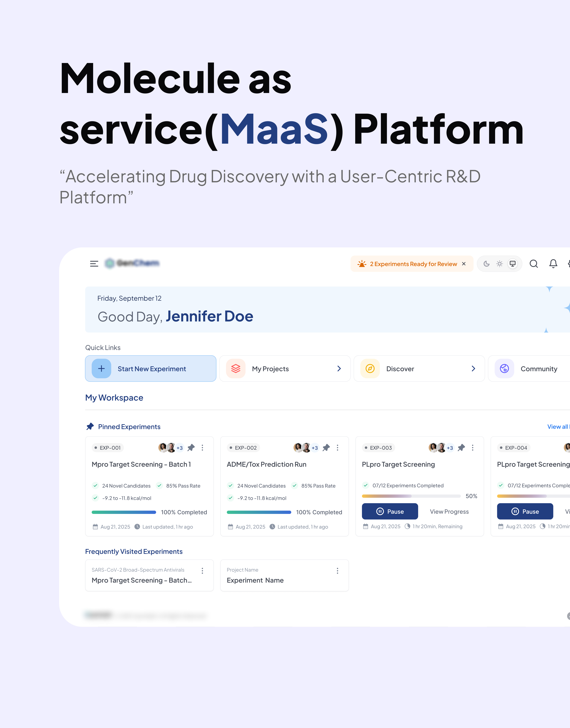Click pin icon on EXP-003 card

[x=461, y=448]
